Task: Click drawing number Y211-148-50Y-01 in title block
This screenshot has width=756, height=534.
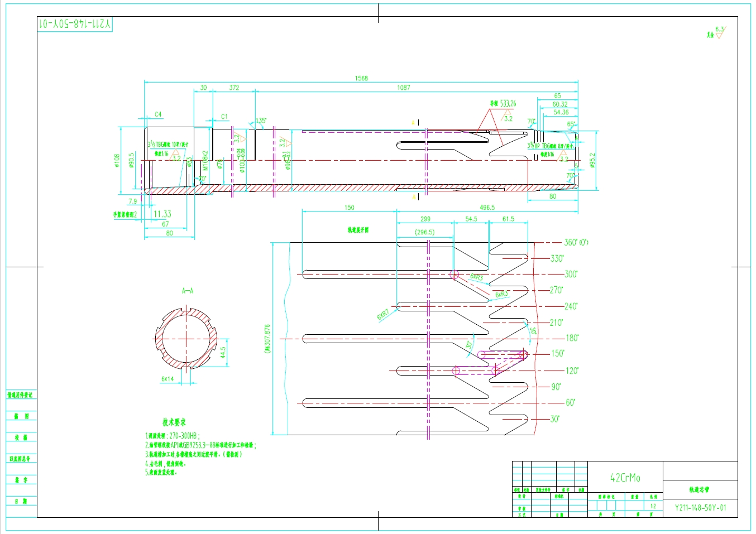Action: [x=700, y=508]
